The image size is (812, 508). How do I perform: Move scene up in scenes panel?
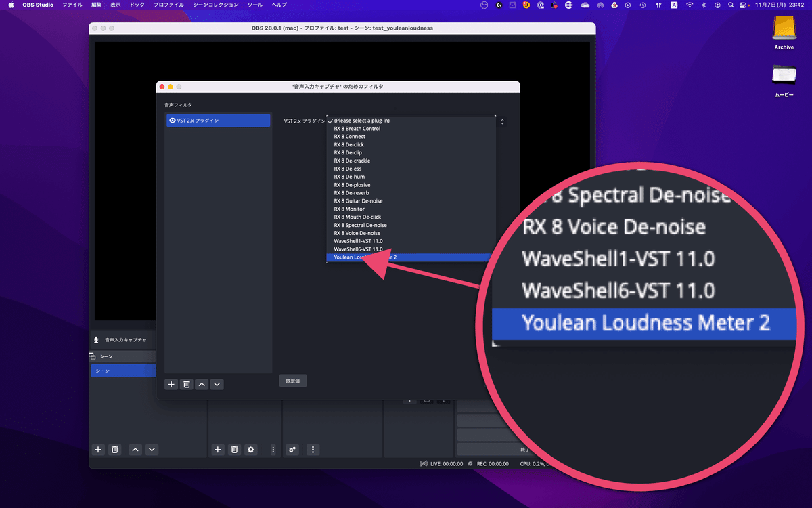135,449
